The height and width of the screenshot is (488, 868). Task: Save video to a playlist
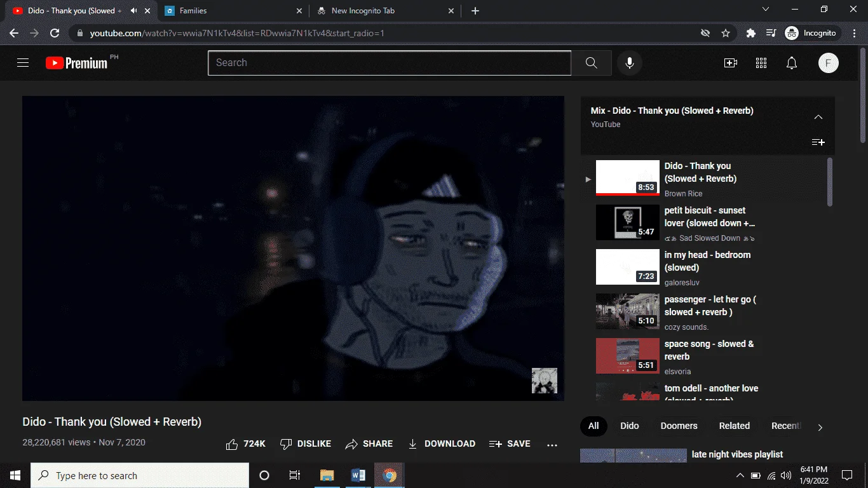[510, 444]
